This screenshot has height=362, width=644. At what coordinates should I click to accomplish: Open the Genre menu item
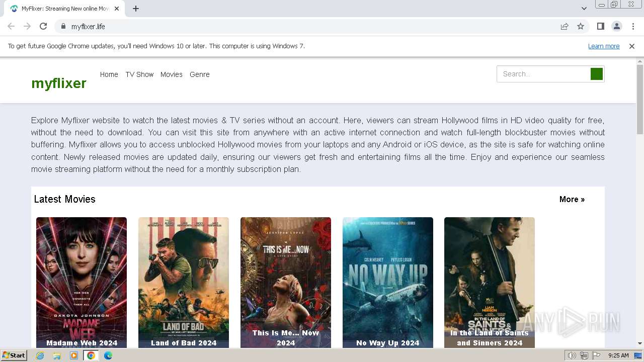(199, 74)
